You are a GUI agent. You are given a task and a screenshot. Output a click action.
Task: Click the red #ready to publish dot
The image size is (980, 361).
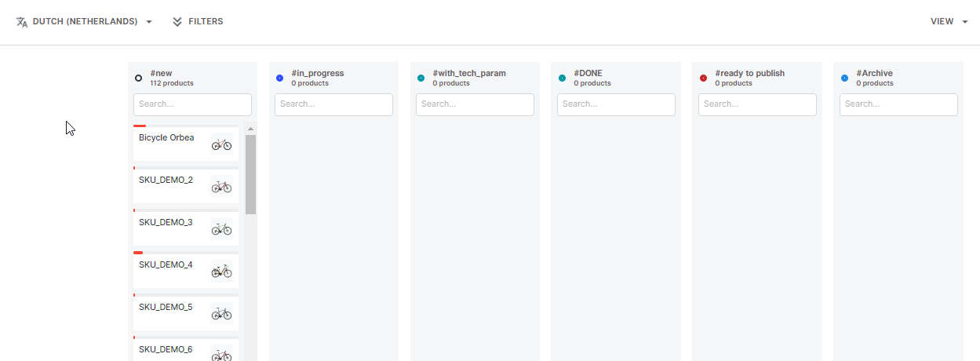coord(703,78)
